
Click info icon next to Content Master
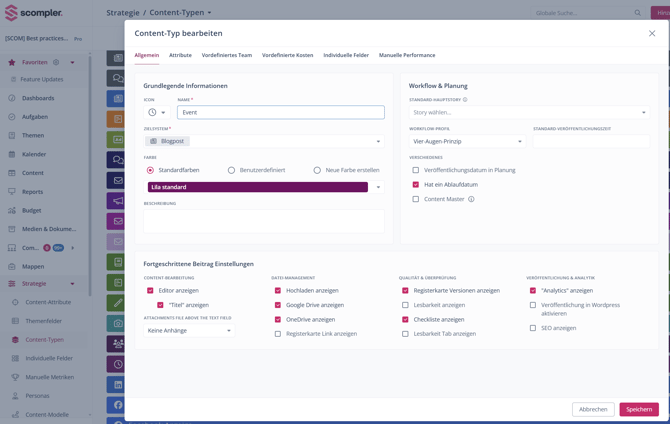(x=471, y=199)
